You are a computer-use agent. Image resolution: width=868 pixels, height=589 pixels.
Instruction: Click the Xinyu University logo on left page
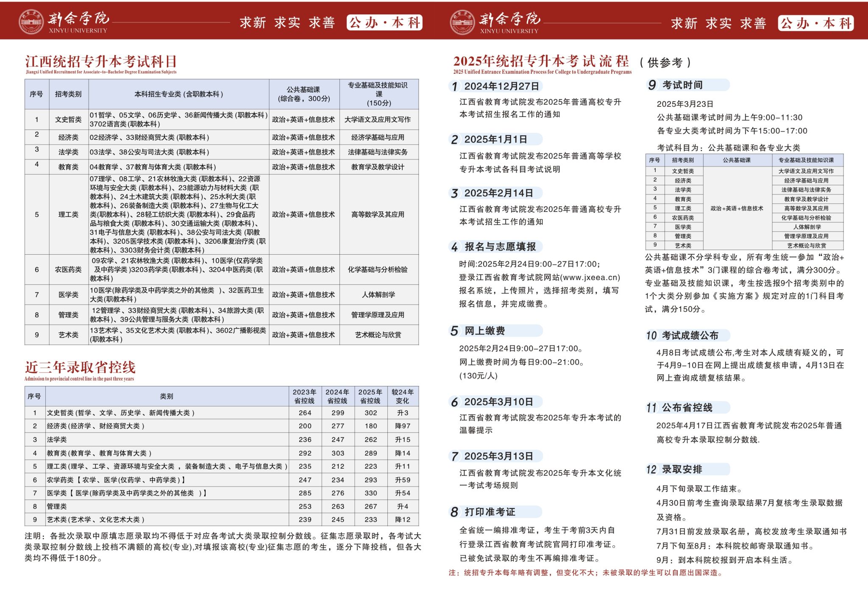pos(31,22)
